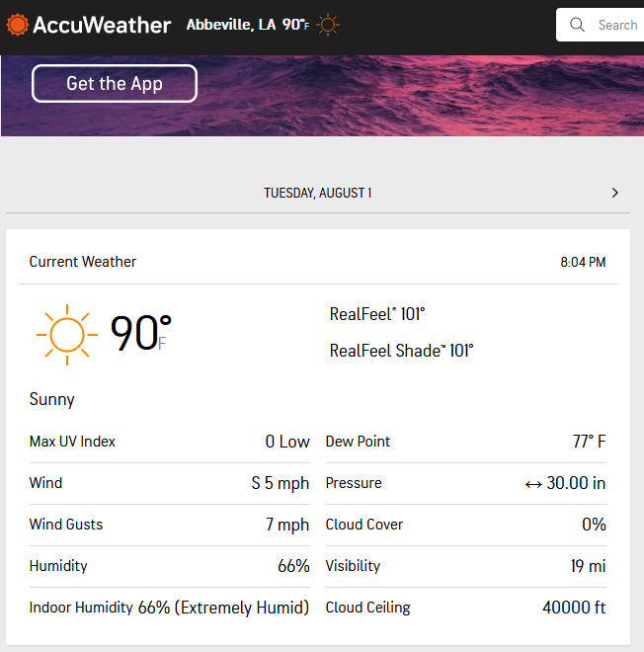This screenshot has width=644, height=652.
Task: Click the RealFeel 101° value
Action: tap(377, 314)
